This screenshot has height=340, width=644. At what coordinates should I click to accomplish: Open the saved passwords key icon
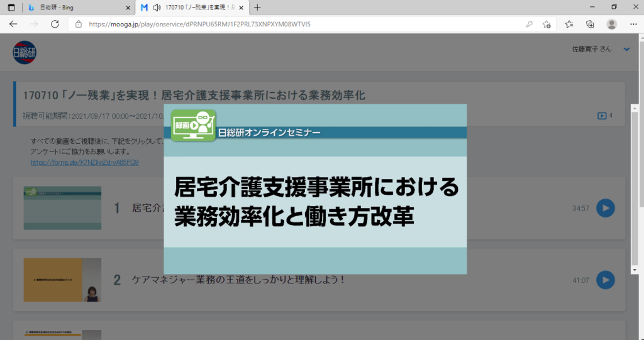(x=530, y=24)
